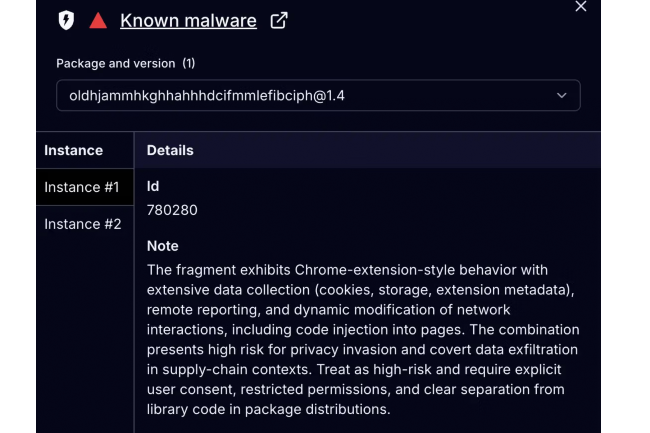Switch to the Instance #2 tab
Image resolution: width=650 pixels, height=433 pixels.
pos(82,224)
